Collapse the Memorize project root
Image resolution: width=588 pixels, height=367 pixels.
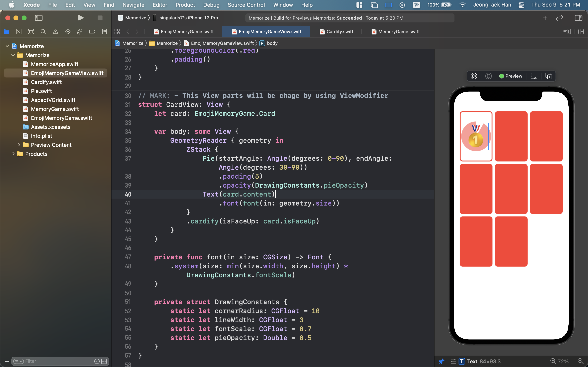coord(7,46)
